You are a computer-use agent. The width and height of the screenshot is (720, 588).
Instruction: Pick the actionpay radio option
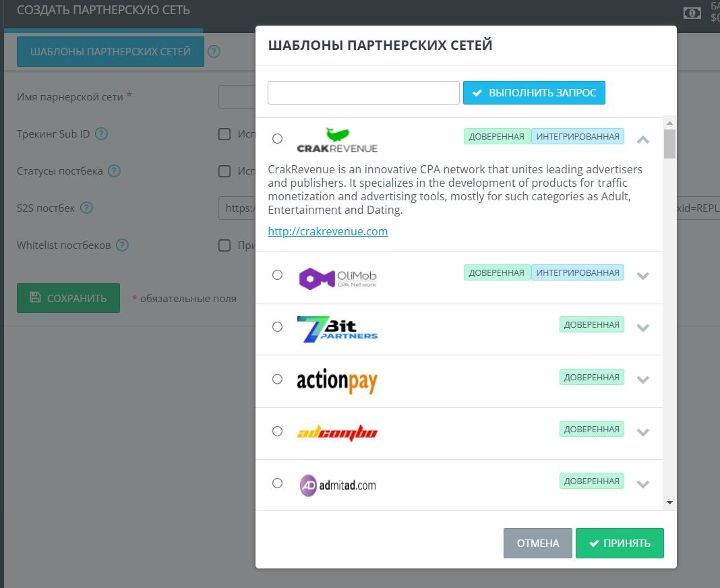pos(277,379)
